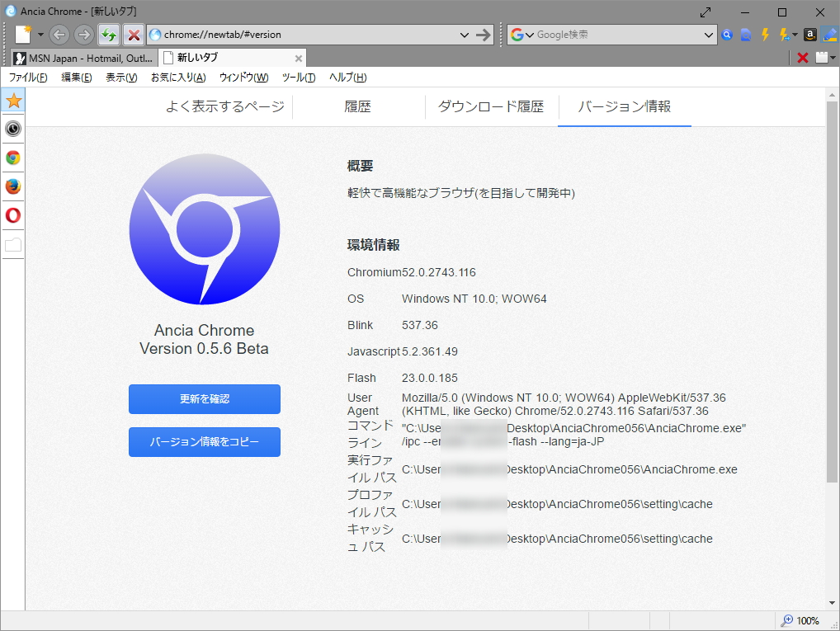Click inside the chrome://newtab address field

(x=248, y=35)
